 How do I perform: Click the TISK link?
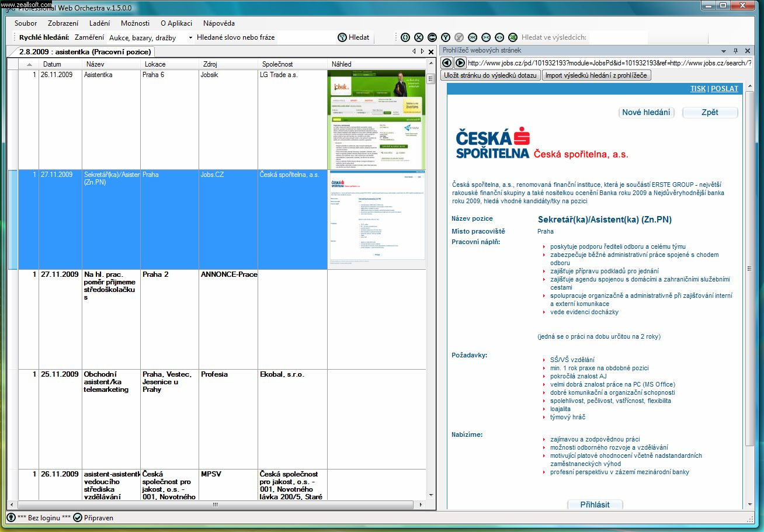click(697, 89)
